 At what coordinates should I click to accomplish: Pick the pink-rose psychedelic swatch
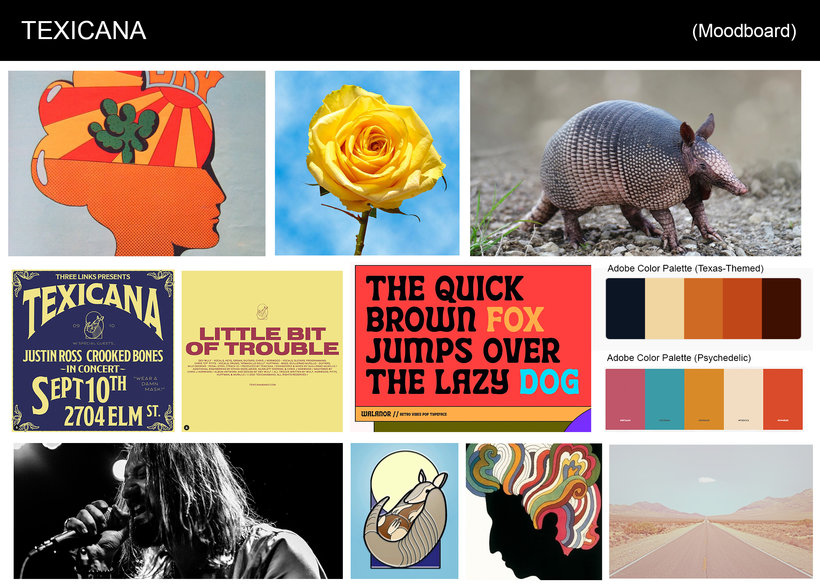pyautogui.click(x=625, y=399)
